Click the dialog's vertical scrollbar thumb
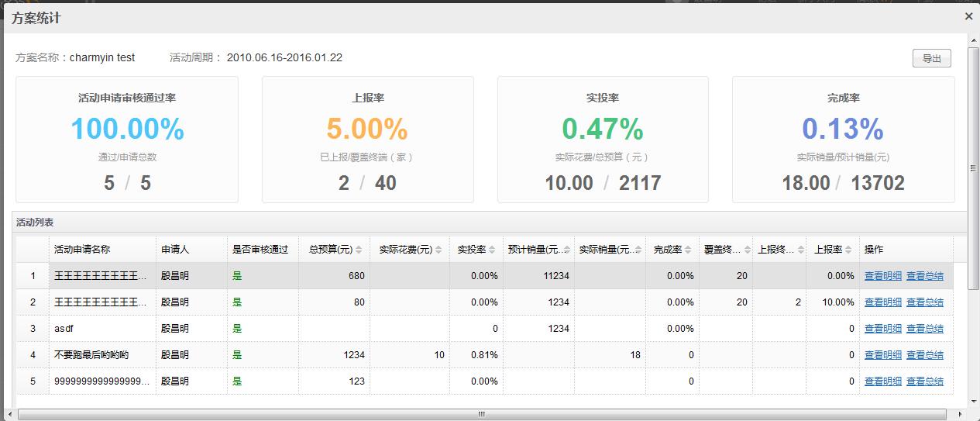The width and height of the screenshot is (980, 421). (x=974, y=167)
